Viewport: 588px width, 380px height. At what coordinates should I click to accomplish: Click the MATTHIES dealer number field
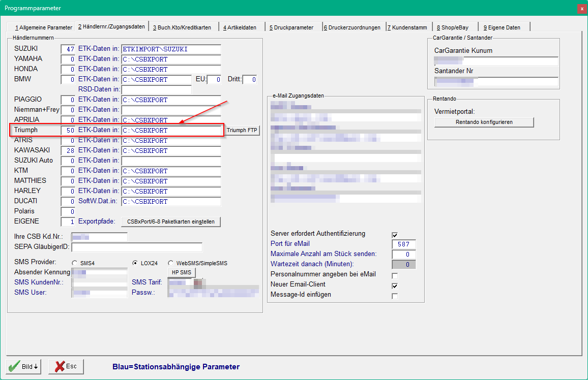tap(68, 181)
